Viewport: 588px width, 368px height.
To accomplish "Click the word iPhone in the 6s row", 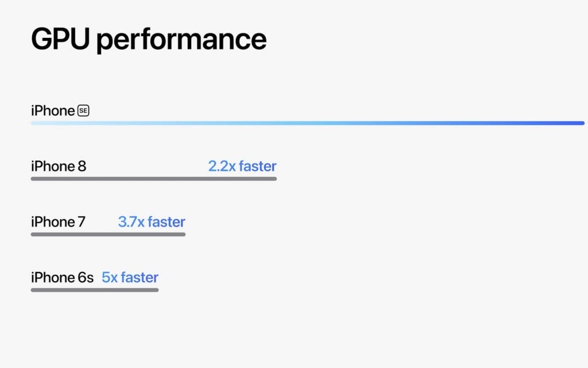I will [x=53, y=278].
